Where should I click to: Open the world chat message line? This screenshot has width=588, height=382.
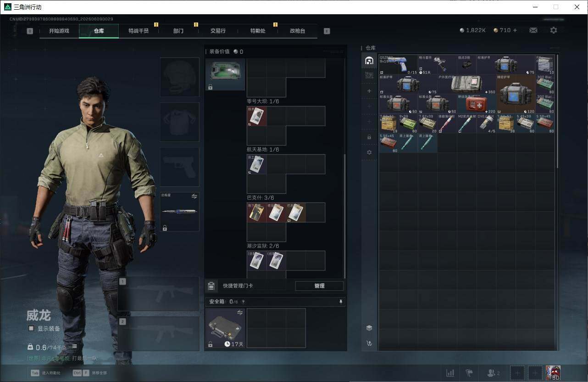click(x=62, y=358)
